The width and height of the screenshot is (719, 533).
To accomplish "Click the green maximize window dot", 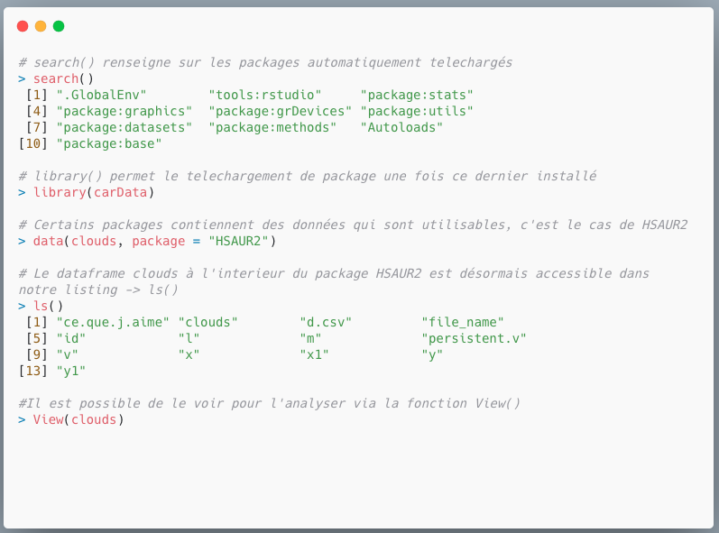I will (x=59, y=26).
